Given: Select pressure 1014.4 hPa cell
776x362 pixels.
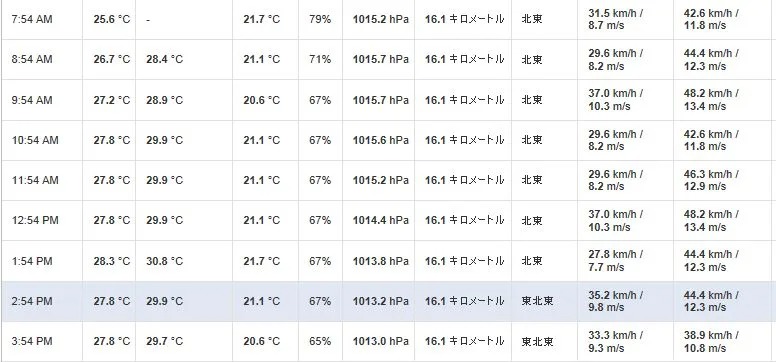Looking at the screenshot, I should [x=381, y=220].
